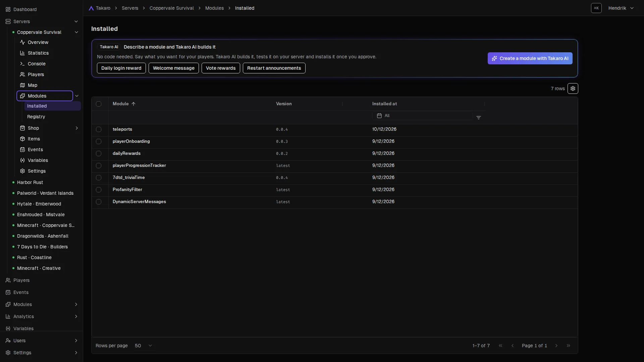Image resolution: width=644 pixels, height=362 pixels.
Task: Click the Variables icon under Coppervale Survival
Action: coord(22,160)
